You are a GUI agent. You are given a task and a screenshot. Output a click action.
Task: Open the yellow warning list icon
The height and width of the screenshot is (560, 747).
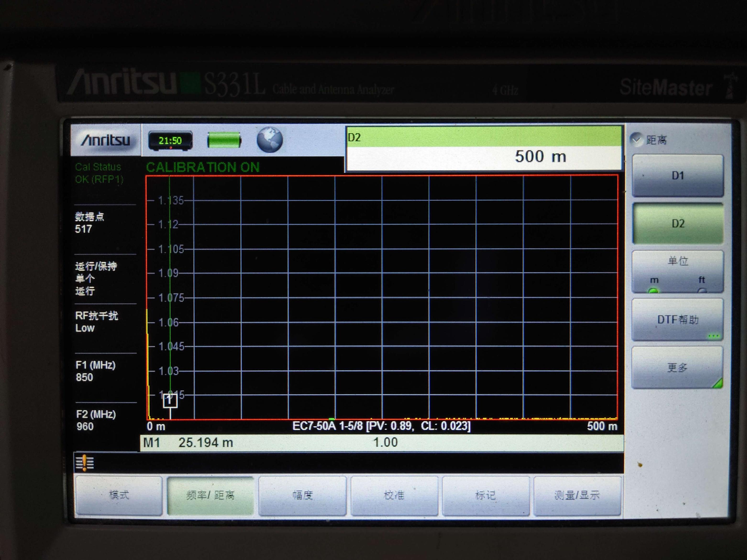[85, 462]
